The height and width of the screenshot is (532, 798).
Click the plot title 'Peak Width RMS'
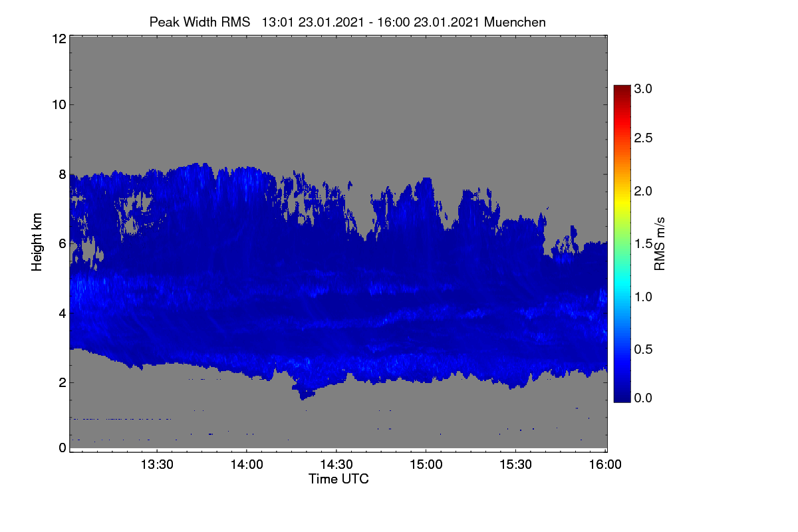(200, 22)
